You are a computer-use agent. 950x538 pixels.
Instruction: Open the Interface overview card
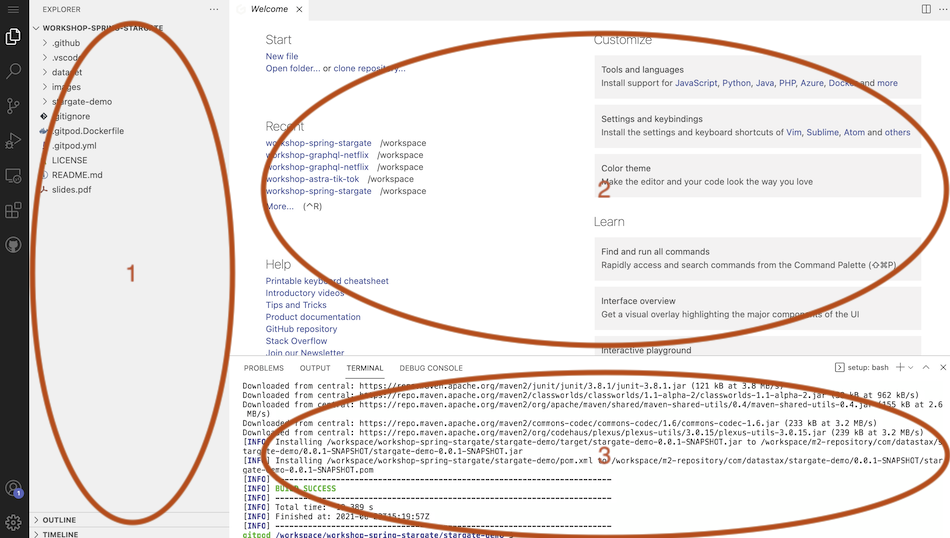pos(757,308)
